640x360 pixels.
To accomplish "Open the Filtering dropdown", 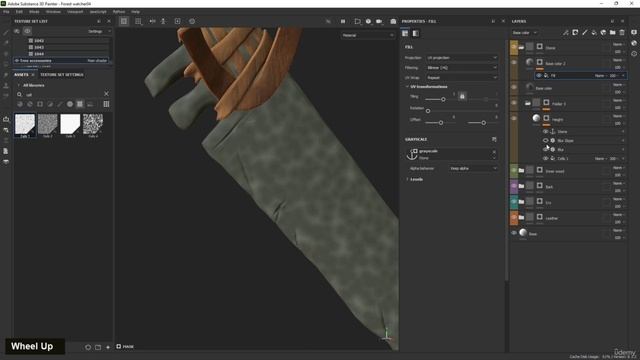I will pos(462,67).
